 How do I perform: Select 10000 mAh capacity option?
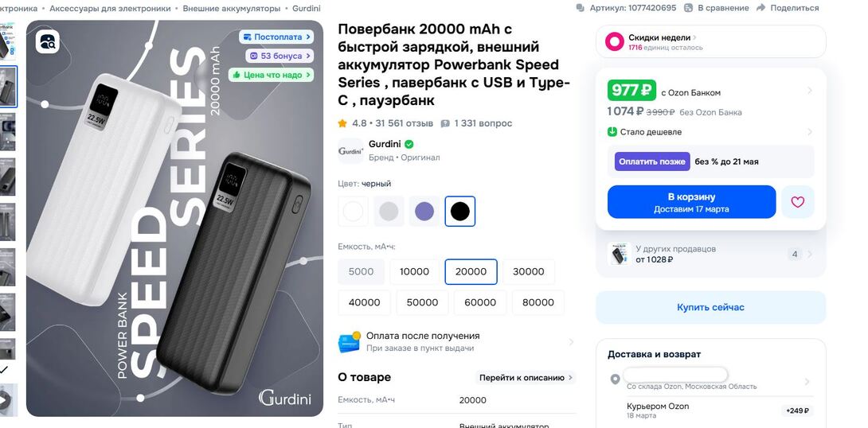(415, 271)
